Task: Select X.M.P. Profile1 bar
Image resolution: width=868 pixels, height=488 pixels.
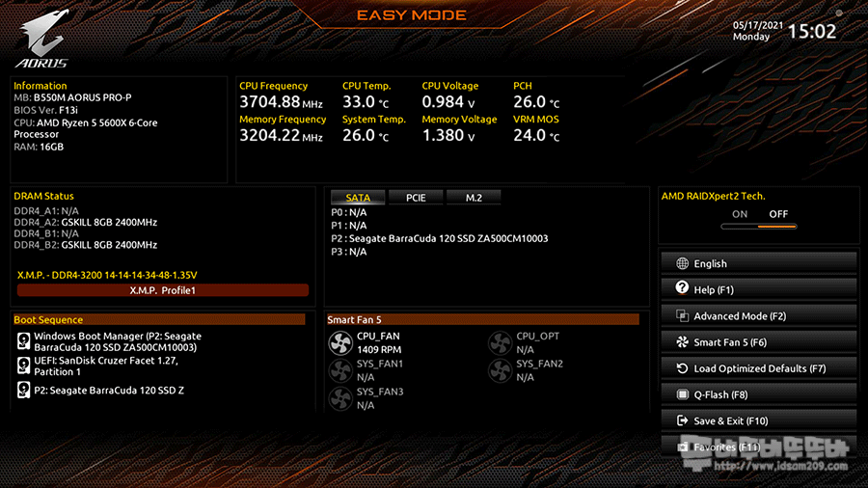Action: (x=163, y=290)
